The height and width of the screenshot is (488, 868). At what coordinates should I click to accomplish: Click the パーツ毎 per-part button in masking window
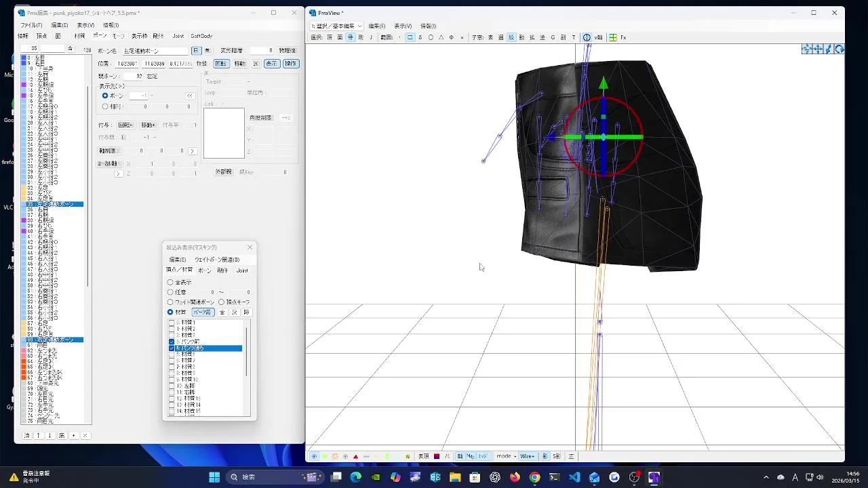click(203, 312)
